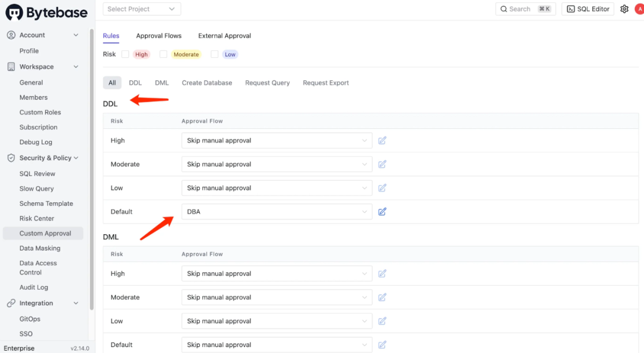Screen dimensions: 644x353
Task: Check the High risk filter checkbox
Action: [125, 54]
